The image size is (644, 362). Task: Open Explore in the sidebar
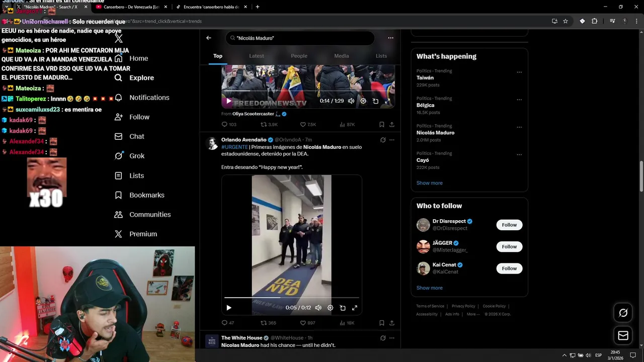(x=134, y=78)
